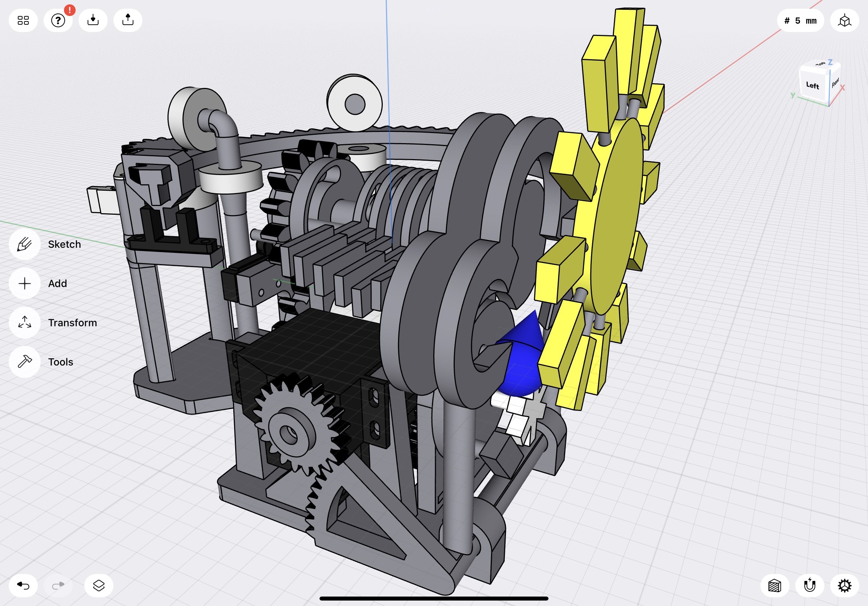The height and width of the screenshot is (606, 868).
Task: Select the Sketch tool
Action: pos(24,244)
